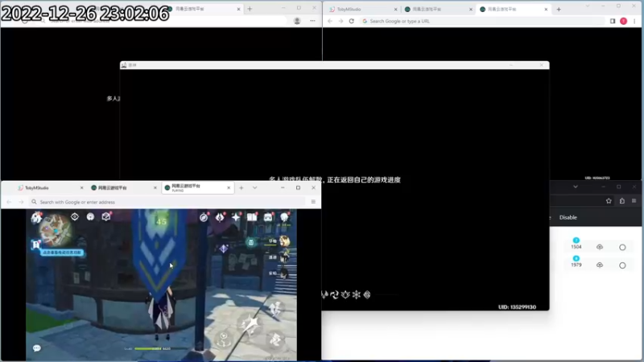Click the 'Search Google or type a URL' bar

tap(482, 21)
